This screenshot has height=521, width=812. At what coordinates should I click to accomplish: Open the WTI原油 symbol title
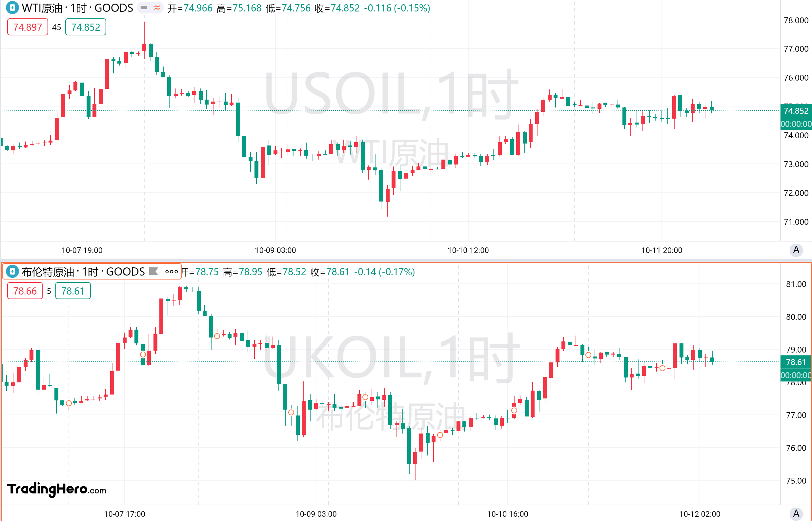tap(77, 8)
